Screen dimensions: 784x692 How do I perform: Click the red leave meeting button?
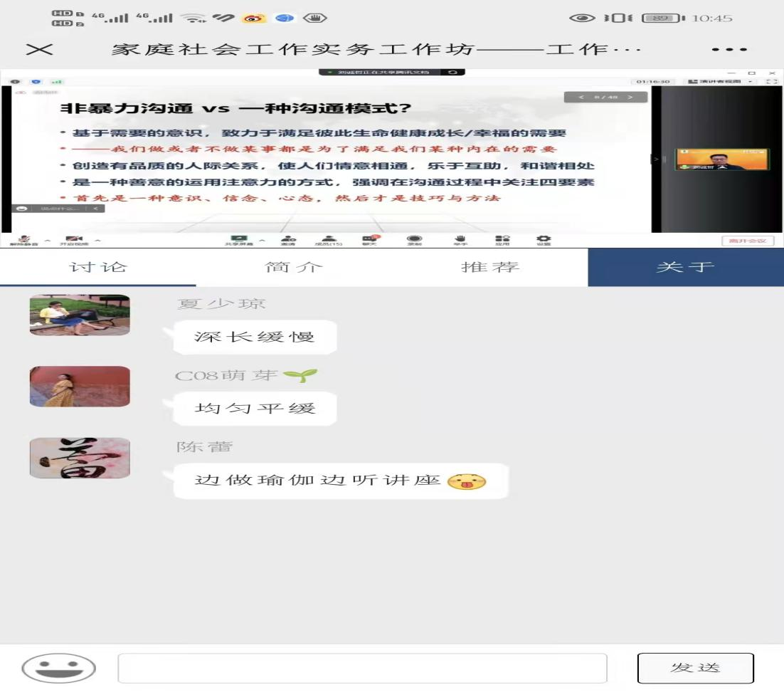747,241
